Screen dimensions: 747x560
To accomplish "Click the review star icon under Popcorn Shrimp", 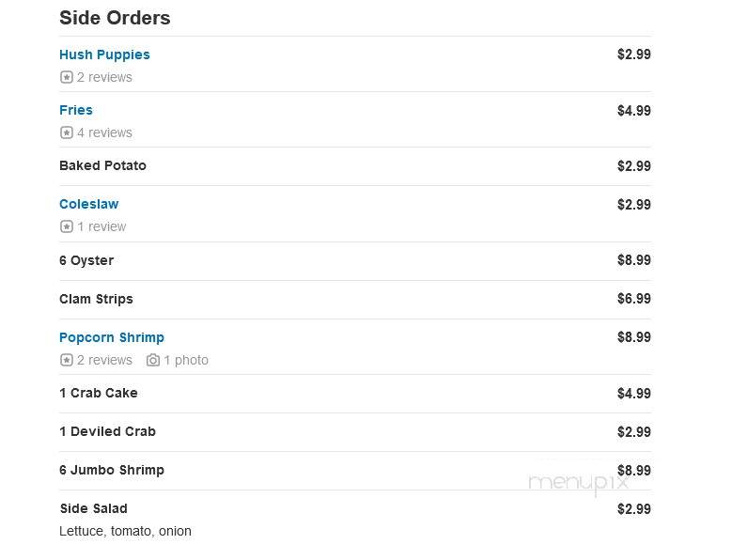I will 66,360.
